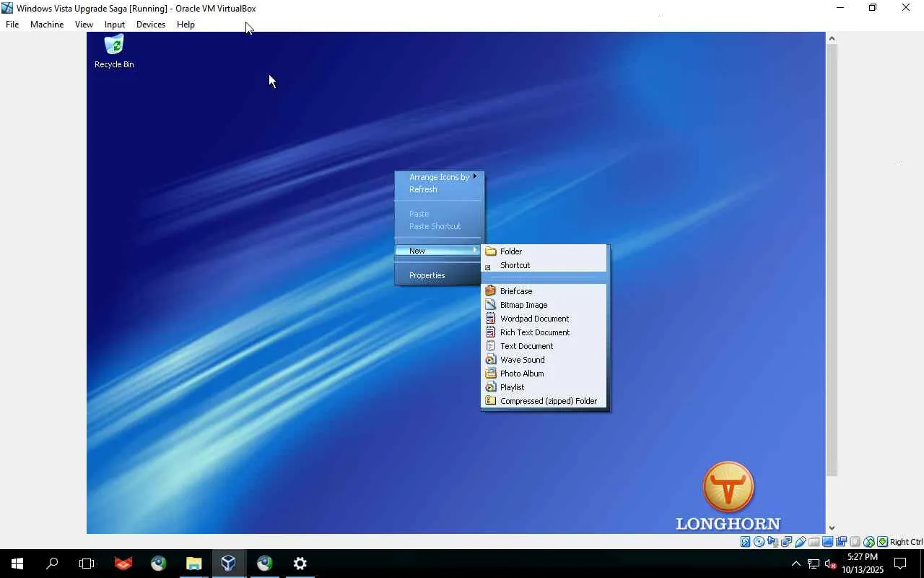
Task: Create a Compressed (zipped) Folder
Action: [x=544, y=401]
